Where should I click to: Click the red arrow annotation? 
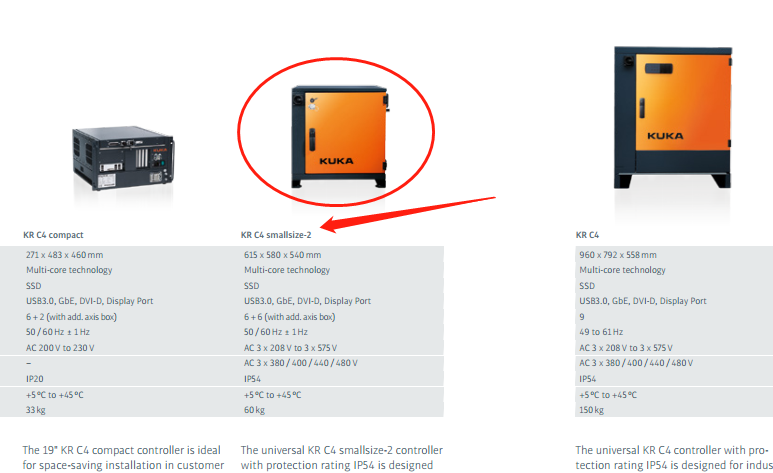(407, 215)
